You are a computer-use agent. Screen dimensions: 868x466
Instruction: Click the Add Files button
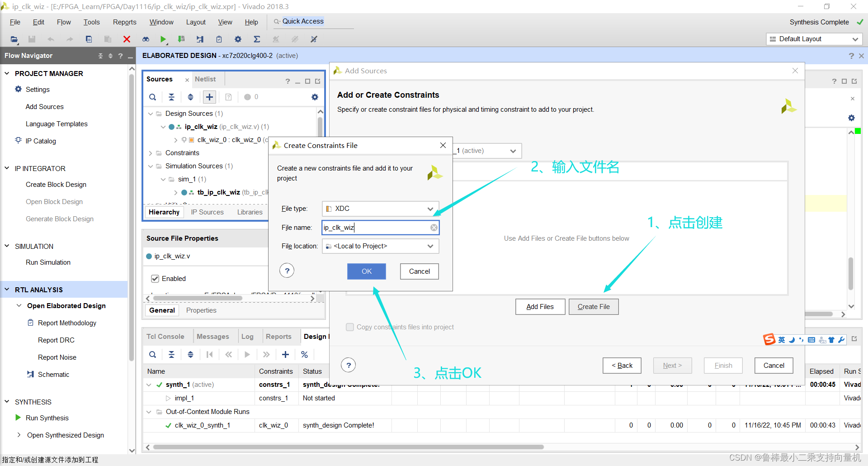pos(540,307)
